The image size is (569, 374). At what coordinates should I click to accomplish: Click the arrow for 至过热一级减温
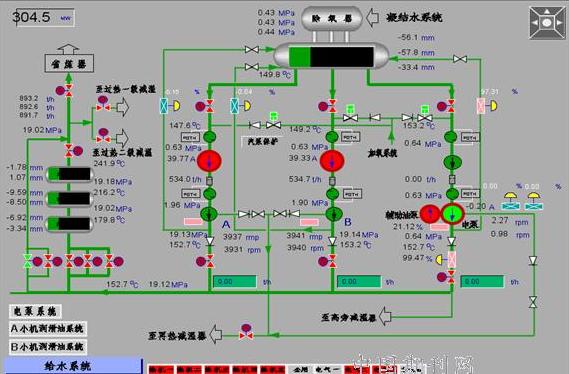123,107
